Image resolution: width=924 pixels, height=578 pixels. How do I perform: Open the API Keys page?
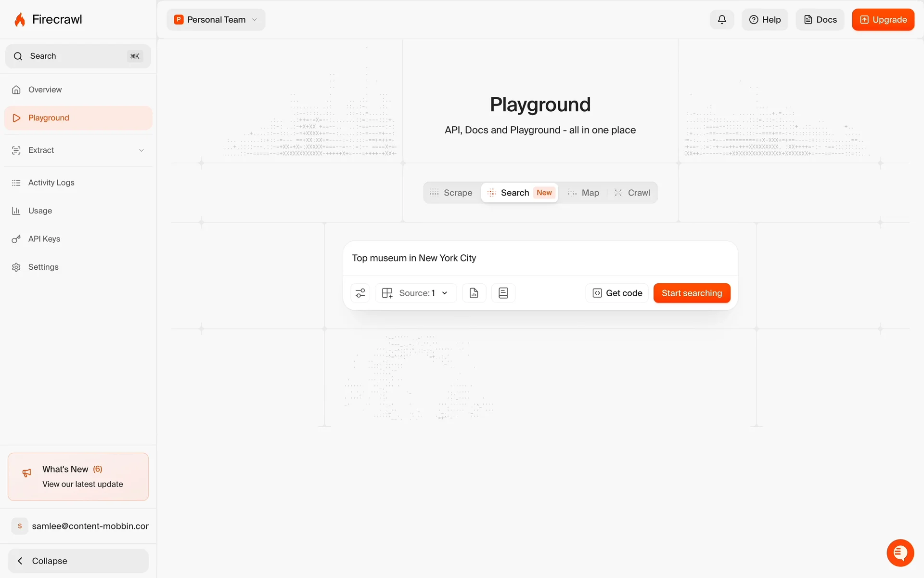click(44, 239)
